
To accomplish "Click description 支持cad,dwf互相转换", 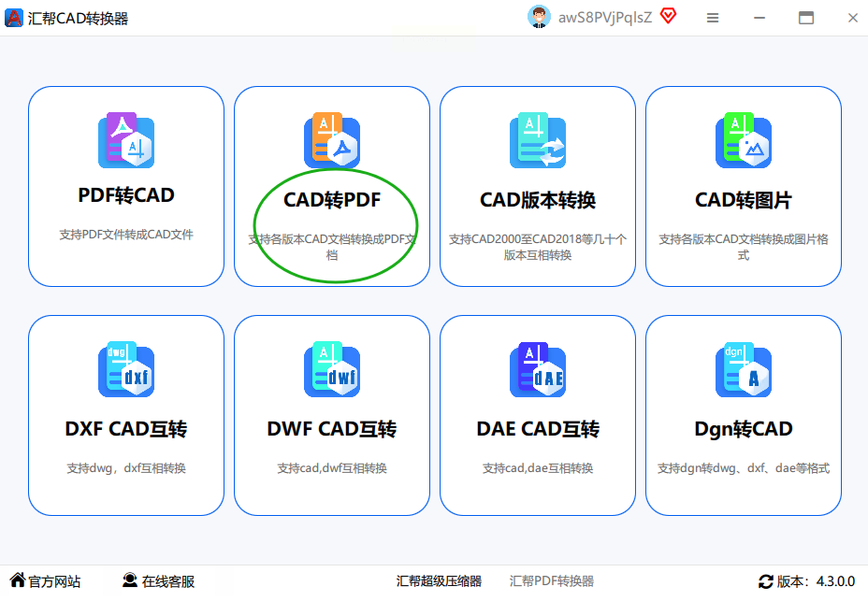I will (332, 468).
